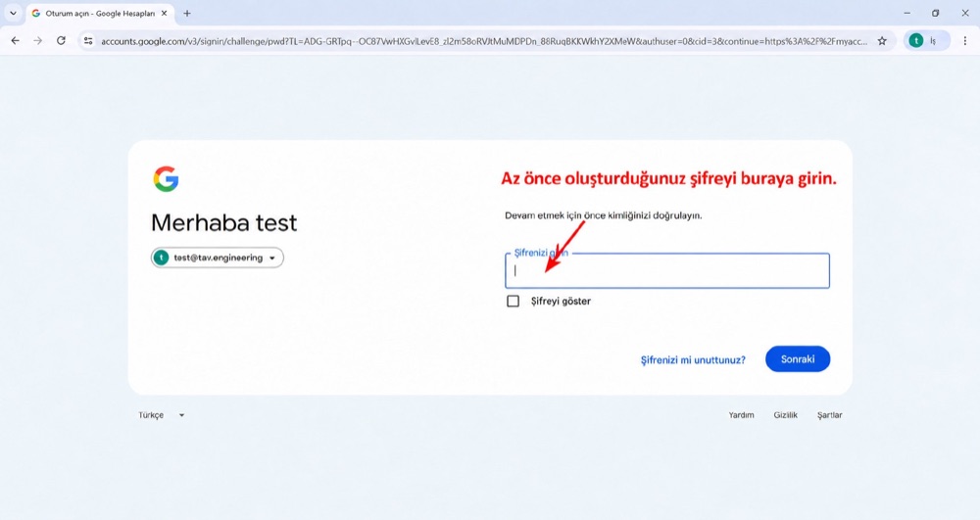Reload the Google sign-in page

point(61,40)
